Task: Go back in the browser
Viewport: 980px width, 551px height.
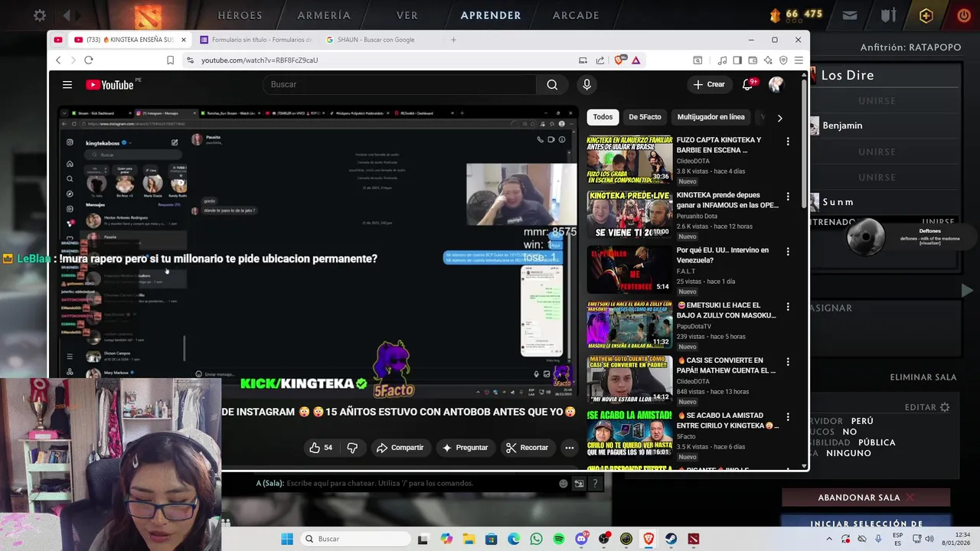Action: [x=58, y=60]
